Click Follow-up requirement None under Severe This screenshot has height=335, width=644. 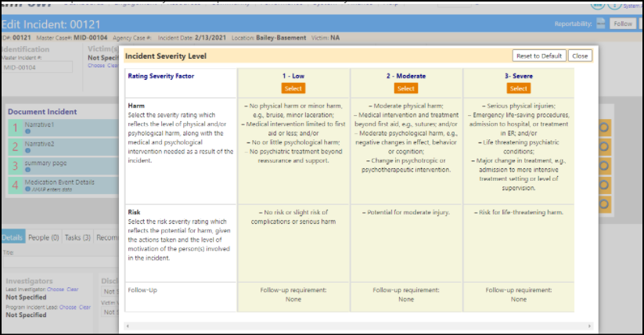[x=518, y=295]
